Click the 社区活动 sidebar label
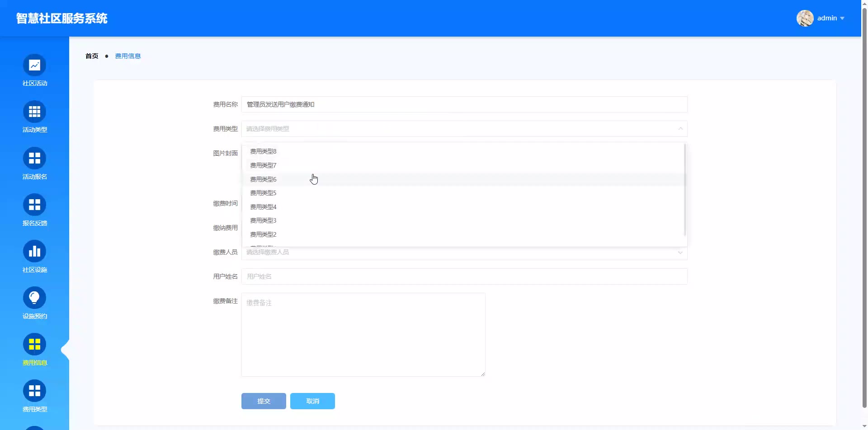868x430 pixels. coord(35,84)
